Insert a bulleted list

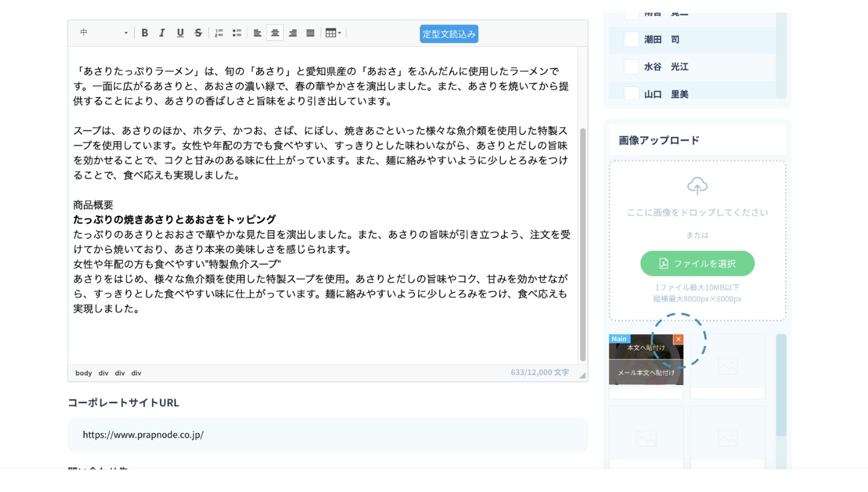[237, 33]
